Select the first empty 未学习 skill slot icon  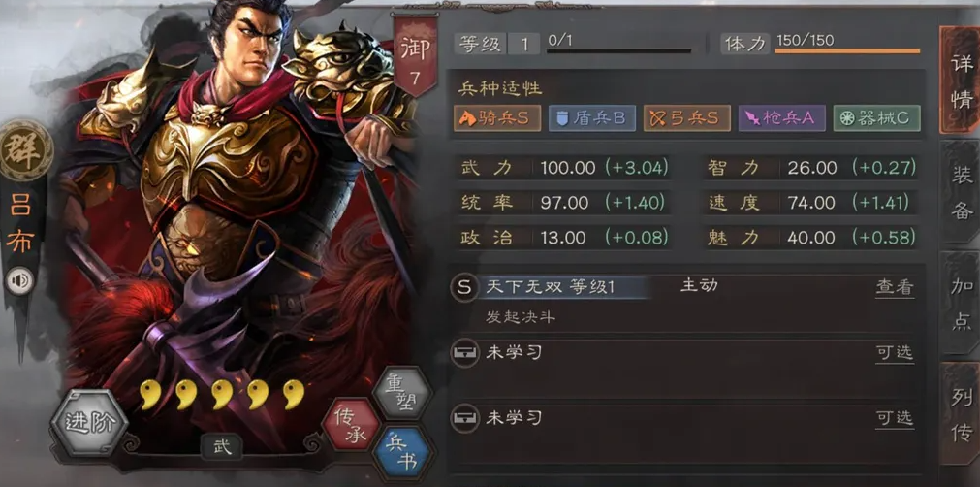point(463,353)
